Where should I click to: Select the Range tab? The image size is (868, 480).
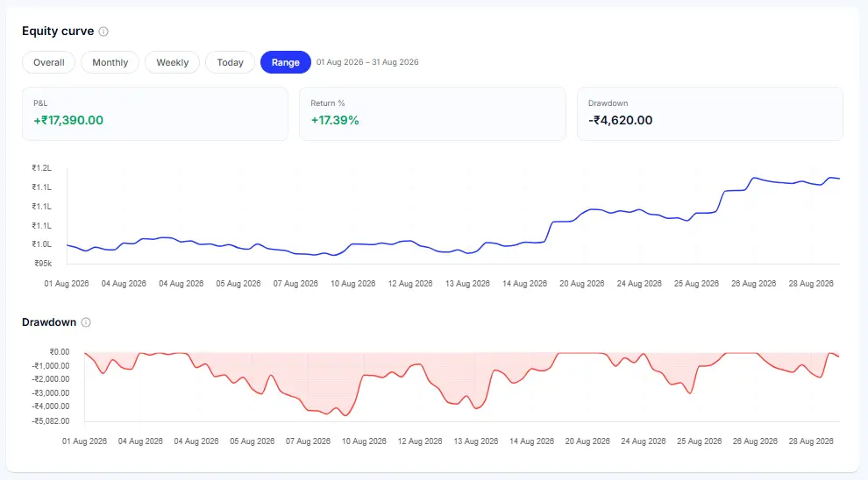point(286,62)
